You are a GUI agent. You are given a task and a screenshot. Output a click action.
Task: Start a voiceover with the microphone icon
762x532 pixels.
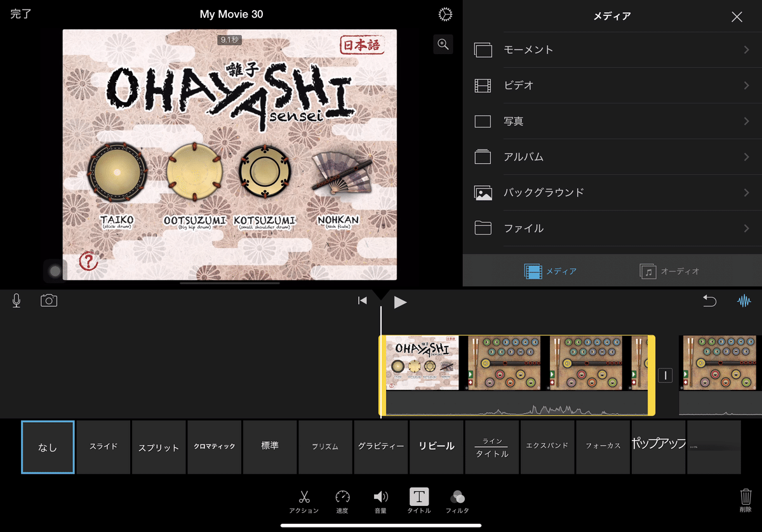tap(17, 301)
